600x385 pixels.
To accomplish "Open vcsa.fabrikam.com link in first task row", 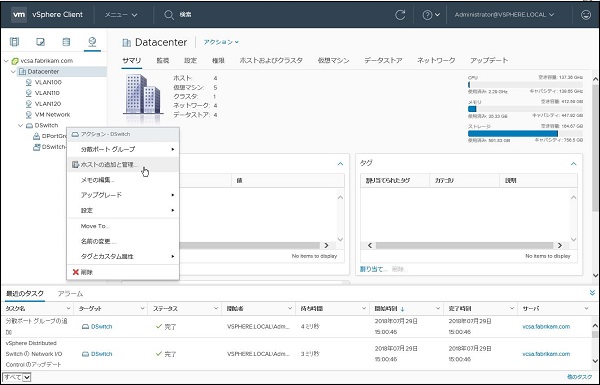I will tap(546, 326).
